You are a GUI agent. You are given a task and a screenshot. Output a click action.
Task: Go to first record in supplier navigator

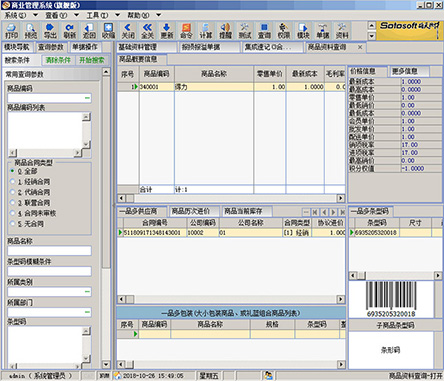(x=315, y=212)
